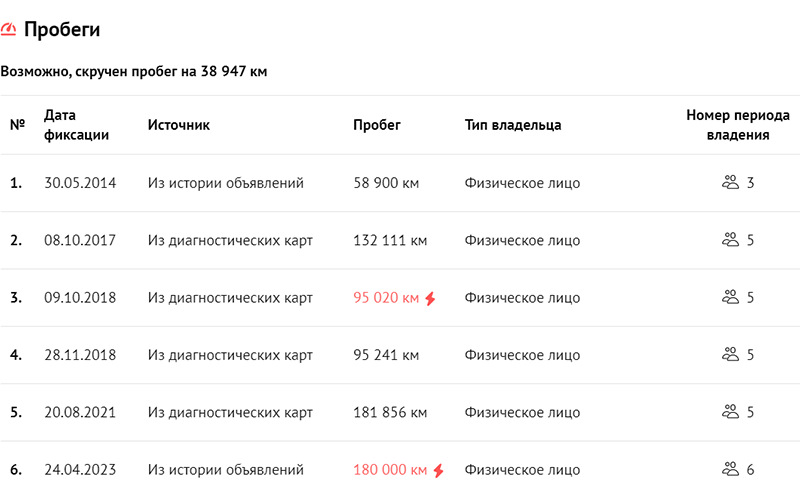The width and height of the screenshot is (800, 498).
Task: Click the owners icon in the 24.04.2023 row
Action: click(x=730, y=470)
